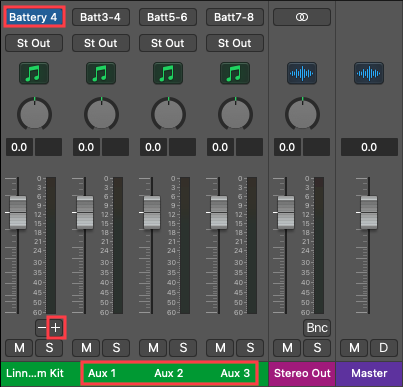
Task: Click the 0.0 gain field on Aux 2
Action: pos(153,147)
